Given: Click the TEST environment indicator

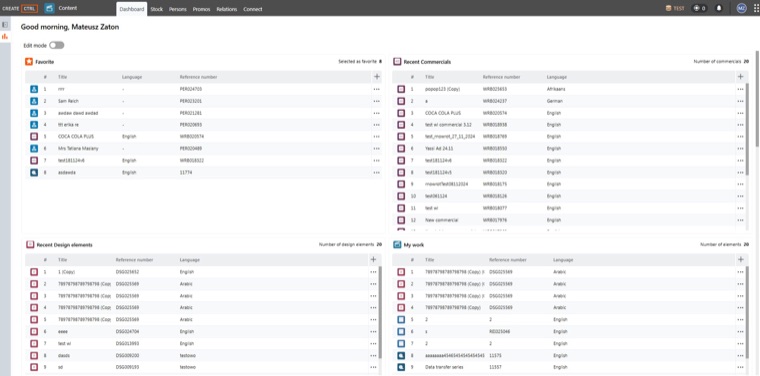Looking at the screenshot, I should pos(675,8).
